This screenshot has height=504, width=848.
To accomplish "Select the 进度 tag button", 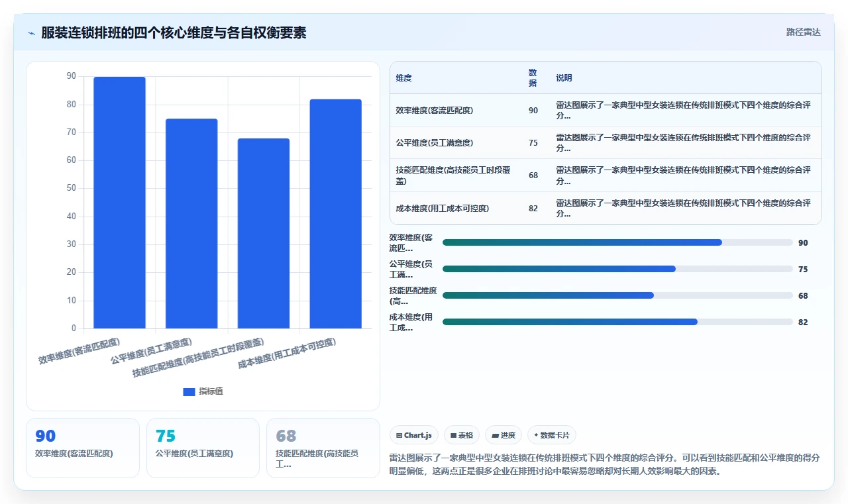I will (x=503, y=435).
